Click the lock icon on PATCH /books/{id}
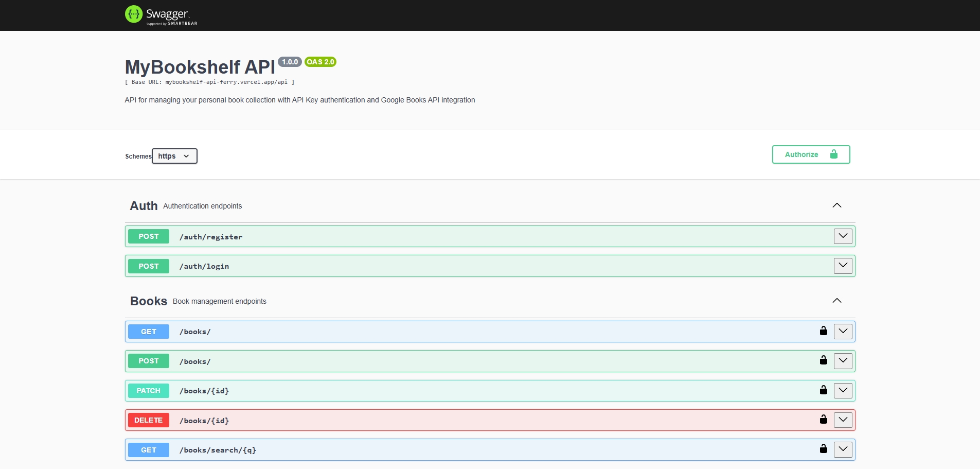980x469 pixels. pos(824,390)
